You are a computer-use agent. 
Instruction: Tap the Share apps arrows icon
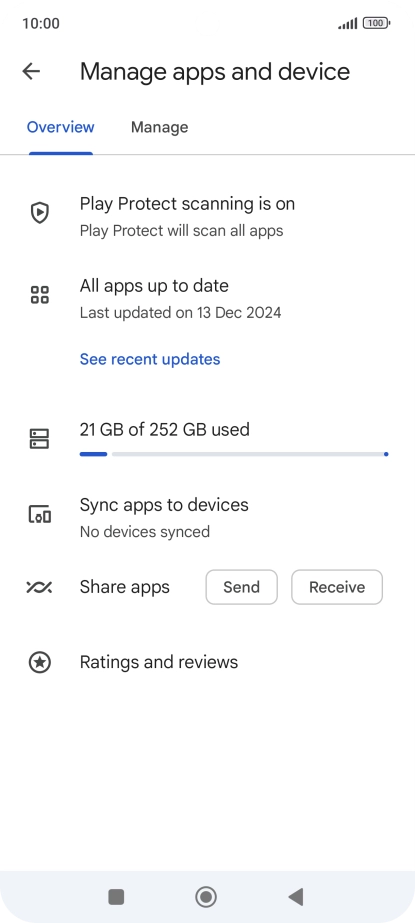pyautogui.click(x=39, y=587)
